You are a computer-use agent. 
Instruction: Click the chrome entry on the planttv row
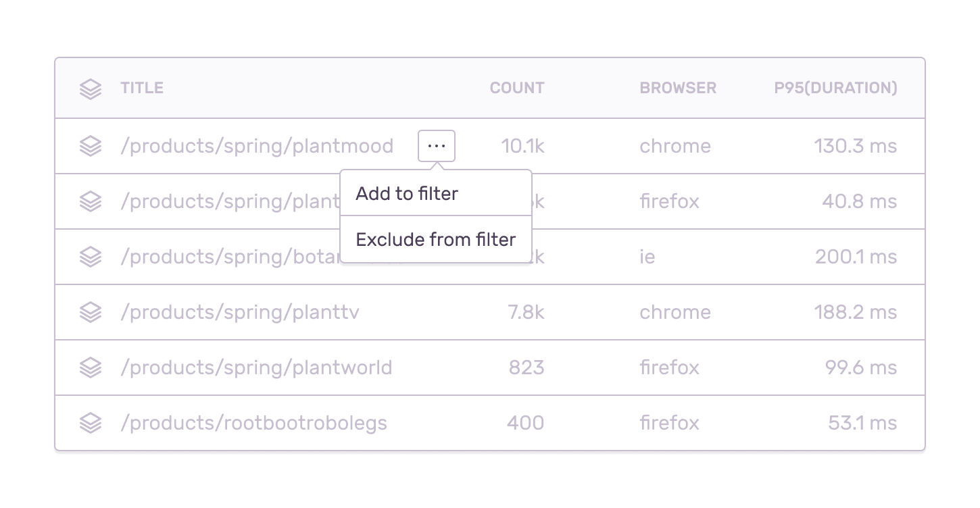[x=675, y=312]
